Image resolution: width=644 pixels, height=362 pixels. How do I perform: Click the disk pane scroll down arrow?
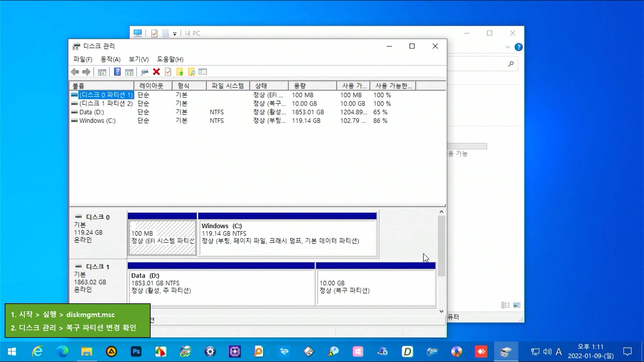(x=441, y=311)
